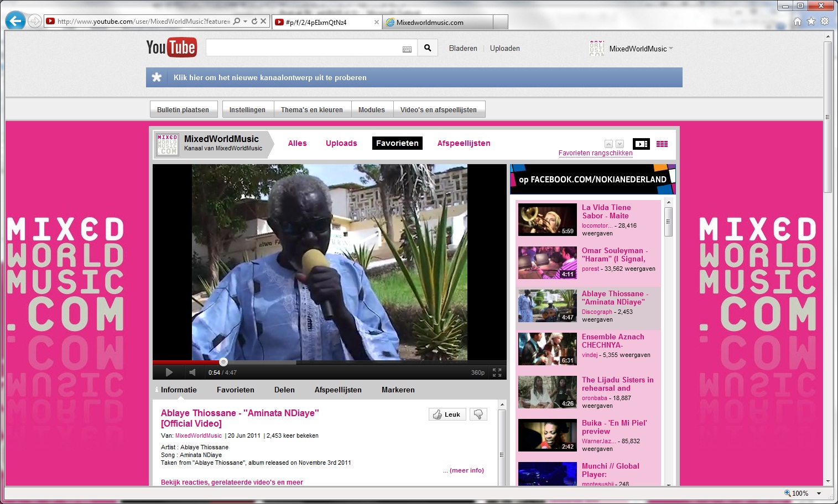Select the Afspeellijsten channel tab
Image resolution: width=838 pixels, height=504 pixels.
pyautogui.click(x=464, y=143)
